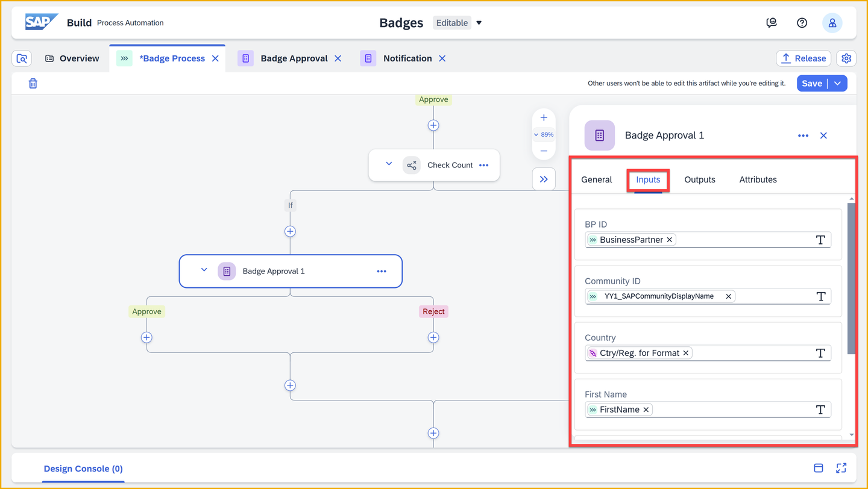The image size is (868, 489).
Task: Click the Release button
Action: click(804, 58)
